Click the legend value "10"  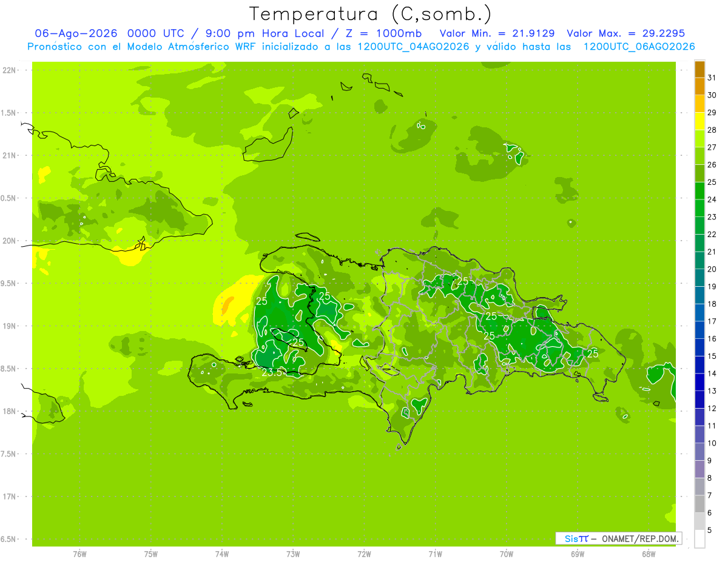pos(712,443)
